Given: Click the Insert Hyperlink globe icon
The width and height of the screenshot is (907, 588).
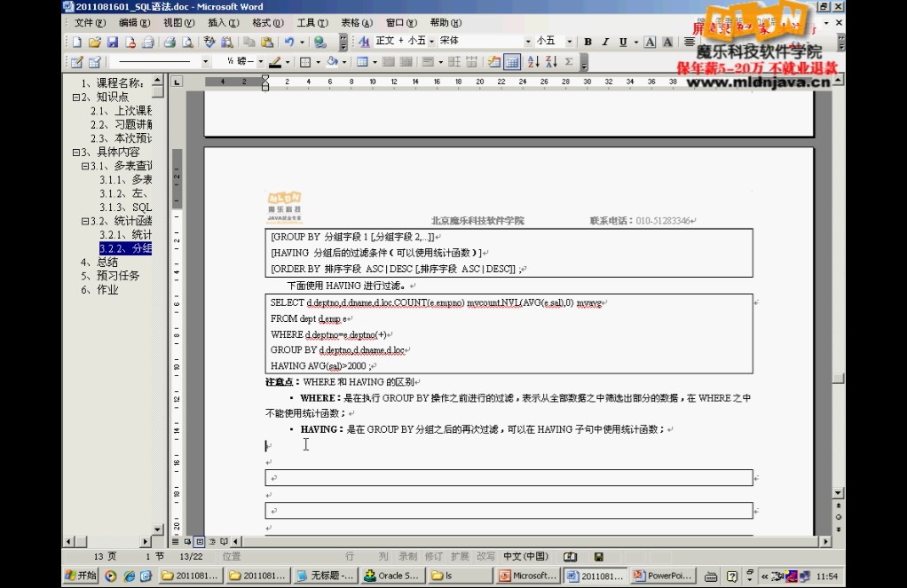Looking at the screenshot, I should pos(319,42).
